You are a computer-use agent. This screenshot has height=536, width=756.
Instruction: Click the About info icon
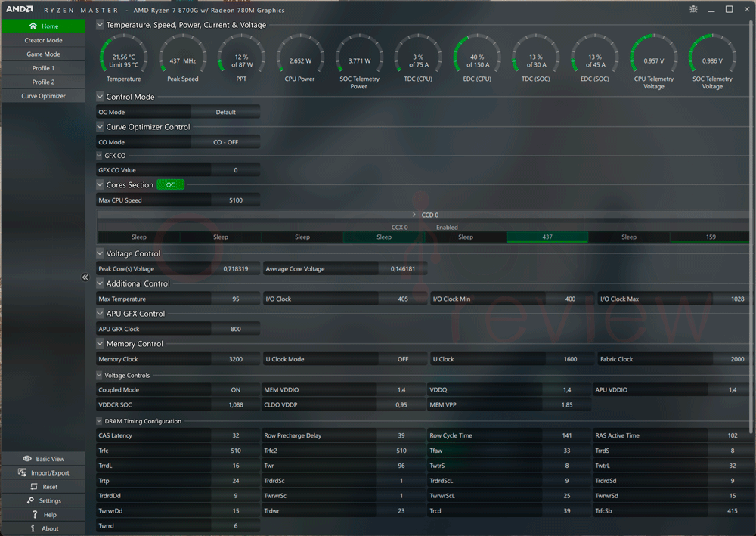point(33,528)
